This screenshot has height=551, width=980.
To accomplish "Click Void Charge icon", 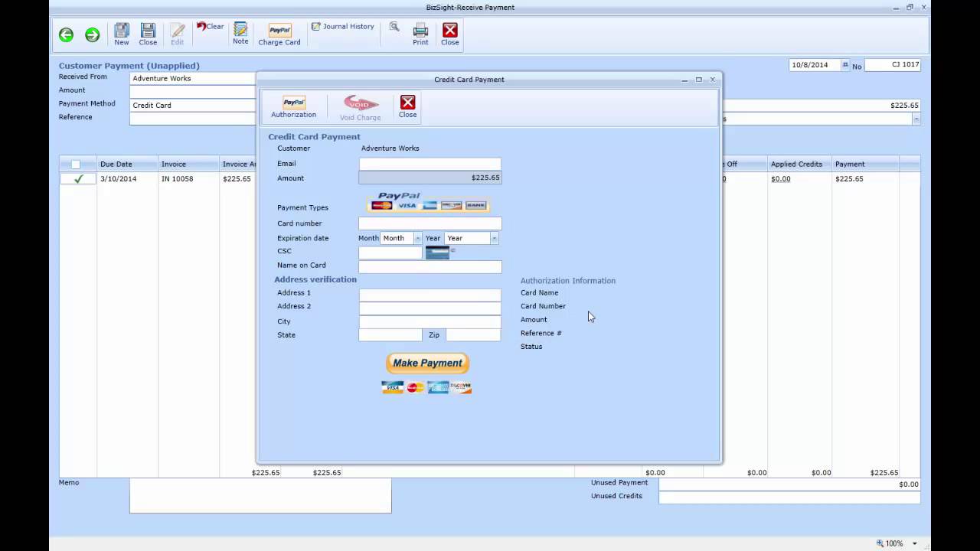I will coord(361,107).
